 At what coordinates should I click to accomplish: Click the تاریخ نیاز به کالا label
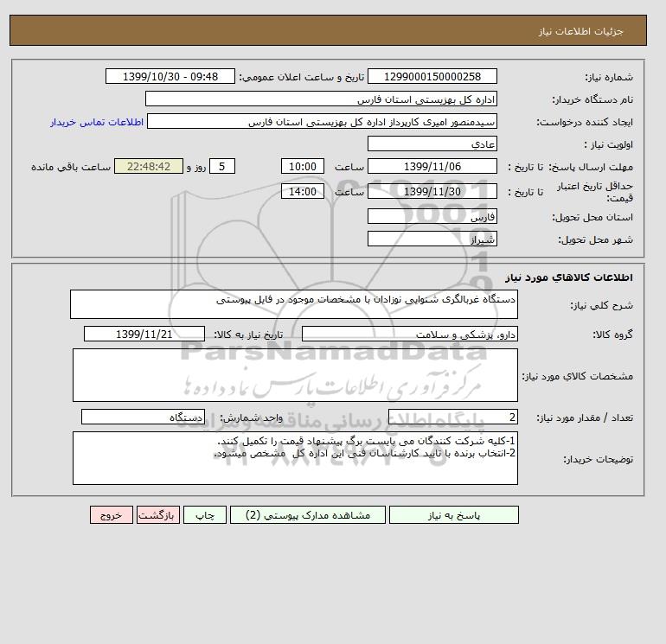pos(248,335)
